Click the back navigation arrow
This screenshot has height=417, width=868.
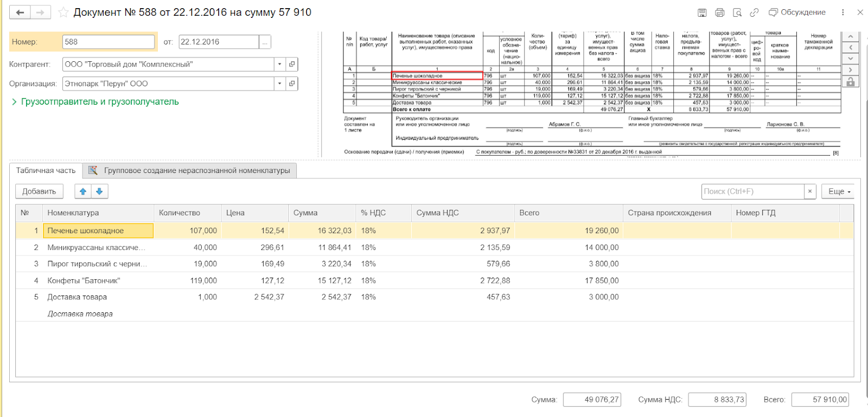pos(20,12)
